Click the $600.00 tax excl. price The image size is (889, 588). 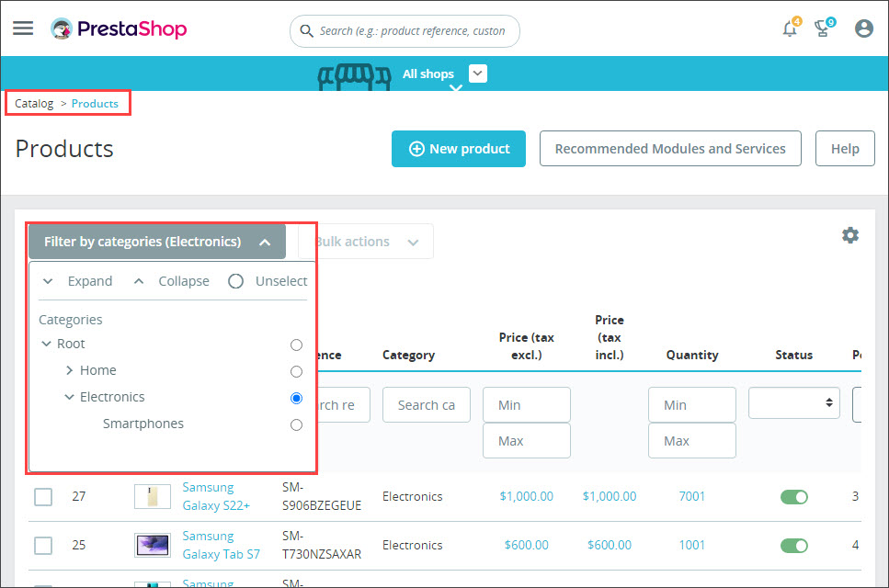[x=526, y=546]
